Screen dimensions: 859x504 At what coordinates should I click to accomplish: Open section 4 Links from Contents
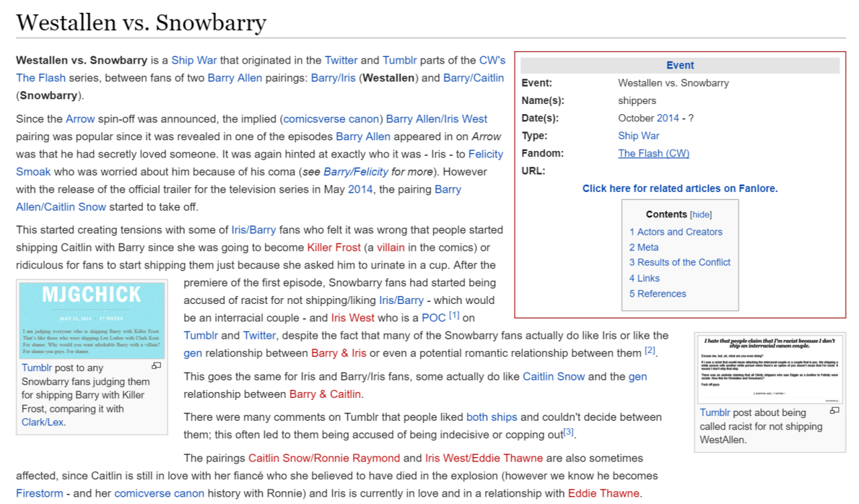[644, 278]
